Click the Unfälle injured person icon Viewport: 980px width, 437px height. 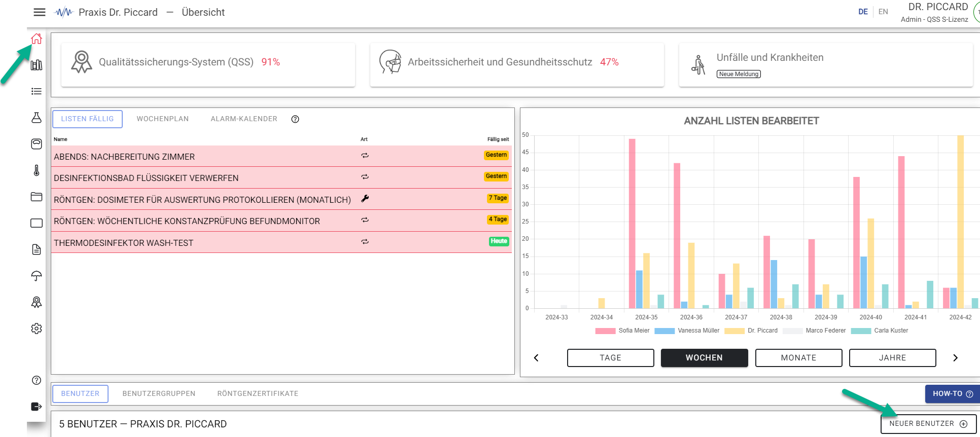pyautogui.click(x=698, y=65)
